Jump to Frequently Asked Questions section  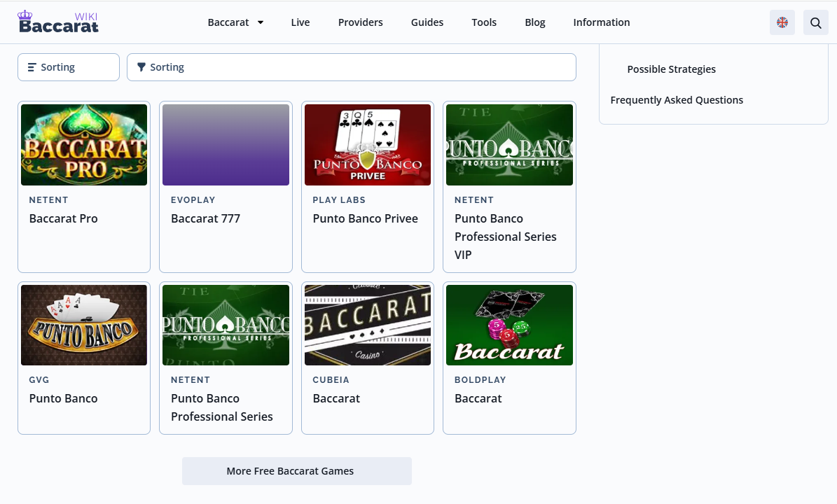(x=677, y=100)
